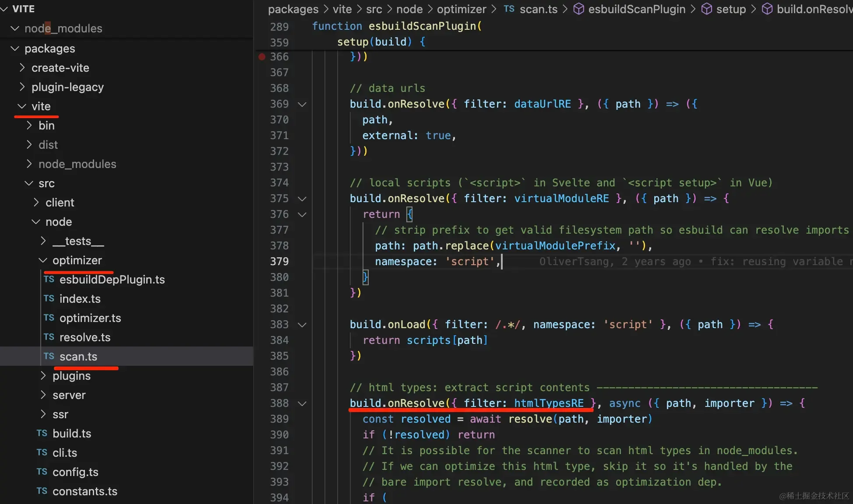
Task: Open config.ts file
Action: [75, 472]
